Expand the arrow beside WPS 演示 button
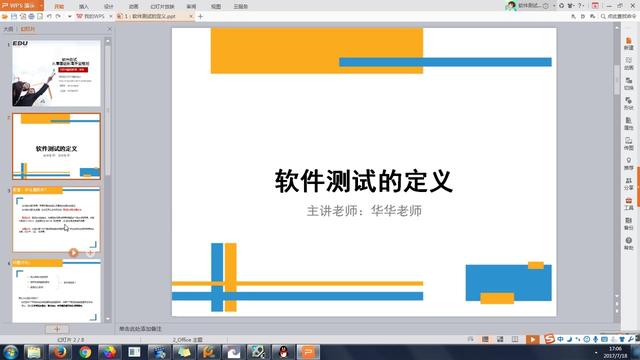 coord(41,6)
